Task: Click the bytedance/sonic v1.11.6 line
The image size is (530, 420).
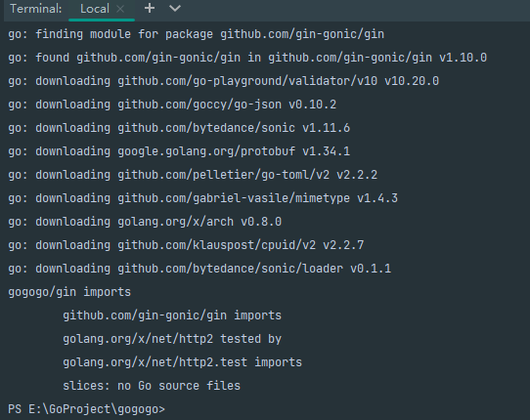Action: tap(179, 128)
